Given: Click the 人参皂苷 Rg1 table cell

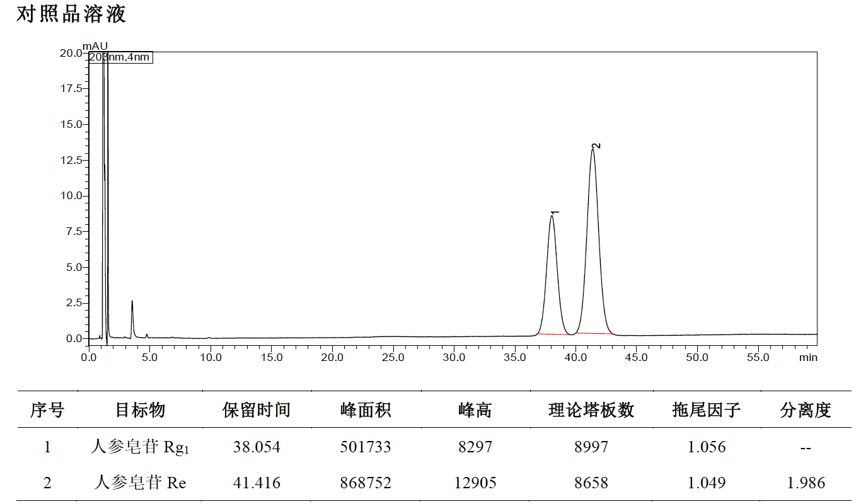Looking at the screenshot, I should click(x=140, y=448).
